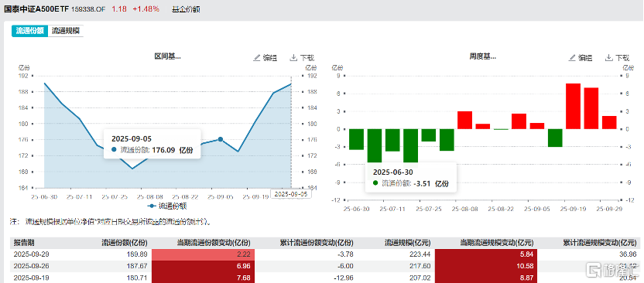Click 下载 label above left chart

pos(307,58)
